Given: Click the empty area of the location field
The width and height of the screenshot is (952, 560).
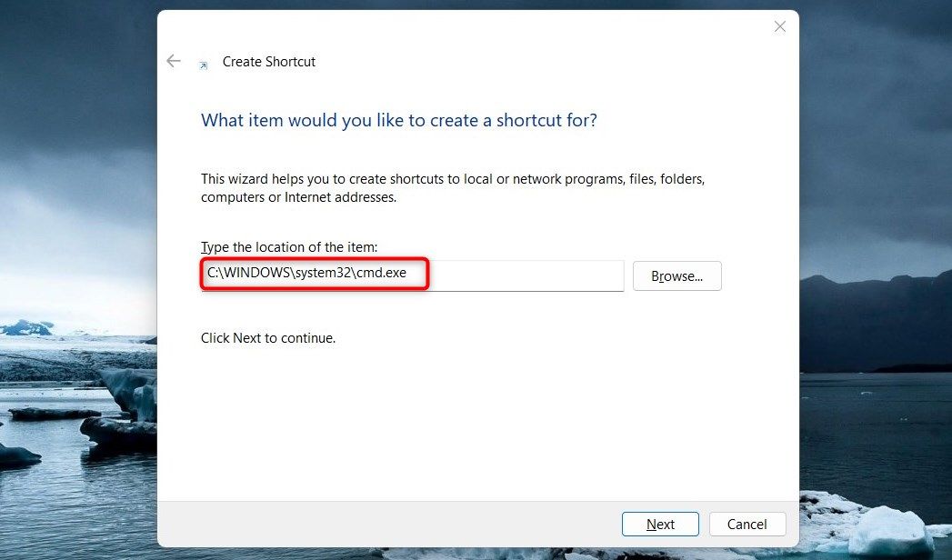Looking at the screenshot, I should (x=526, y=275).
